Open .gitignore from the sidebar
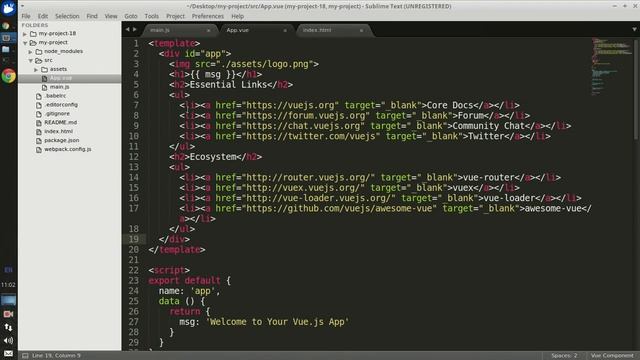 pyautogui.click(x=57, y=114)
